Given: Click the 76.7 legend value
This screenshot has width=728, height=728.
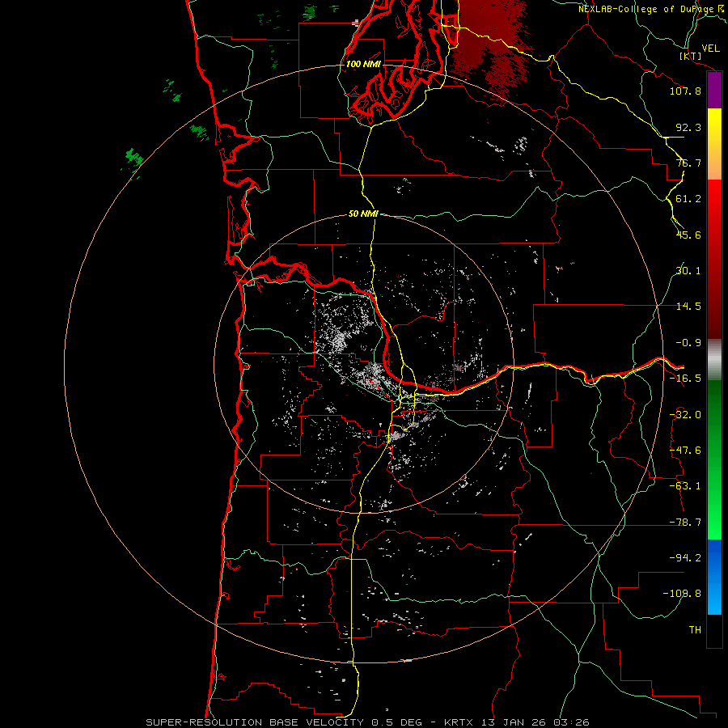Looking at the screenshot, I should coord(688,163).
